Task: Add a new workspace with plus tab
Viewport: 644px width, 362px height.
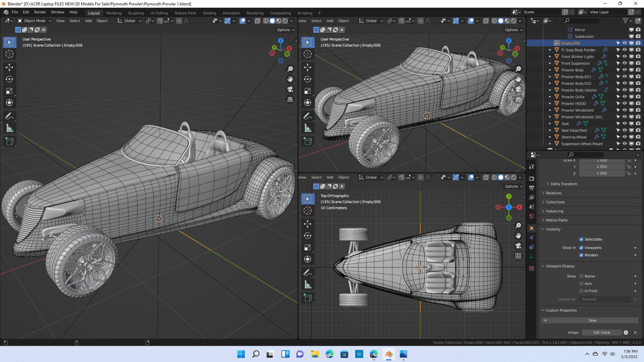Action: pyautogui.click(x=319, y=13)
